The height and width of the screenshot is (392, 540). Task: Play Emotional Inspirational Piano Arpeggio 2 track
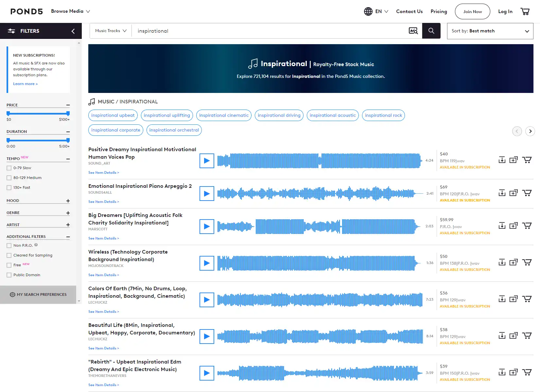coord(207,194)
